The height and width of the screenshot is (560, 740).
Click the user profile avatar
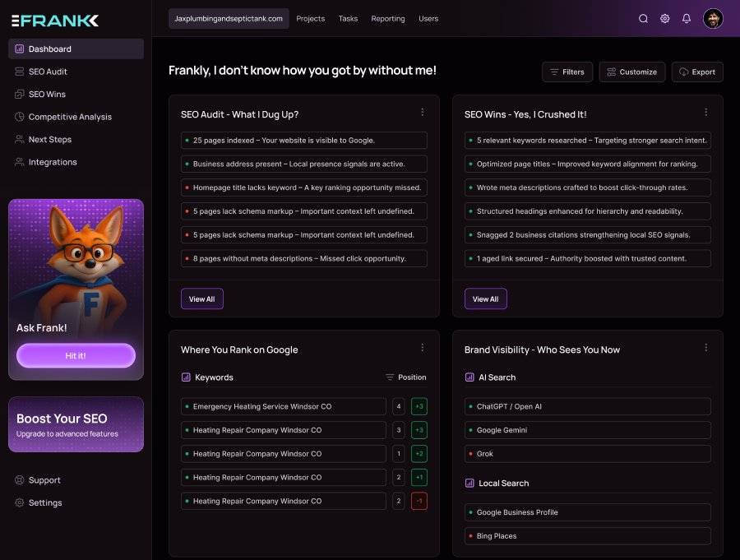click(713, 19)
